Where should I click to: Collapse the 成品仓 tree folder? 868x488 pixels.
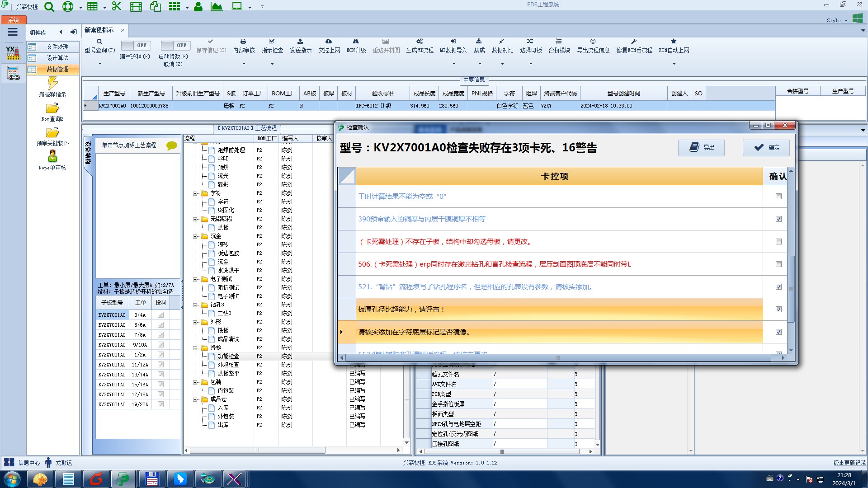tap(196, 399)
